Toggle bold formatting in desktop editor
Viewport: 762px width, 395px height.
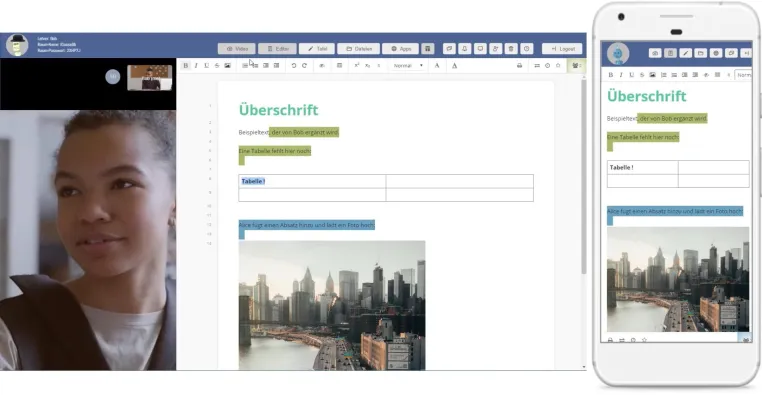click(x=186, y=66)
